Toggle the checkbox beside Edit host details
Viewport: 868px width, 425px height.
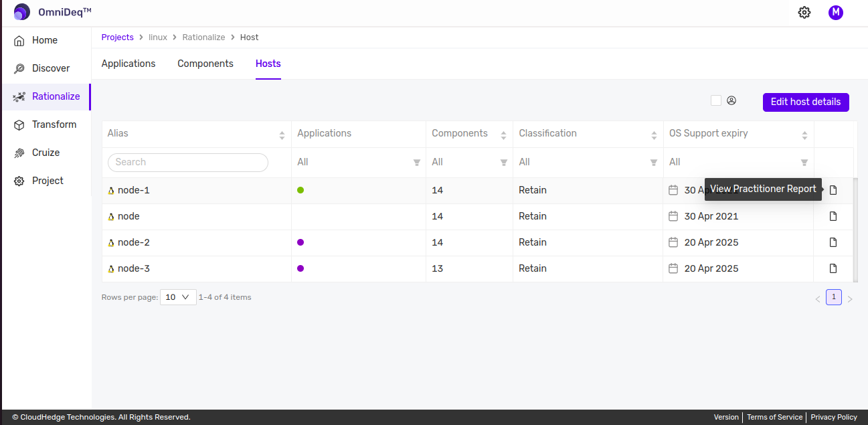(716, 100)
